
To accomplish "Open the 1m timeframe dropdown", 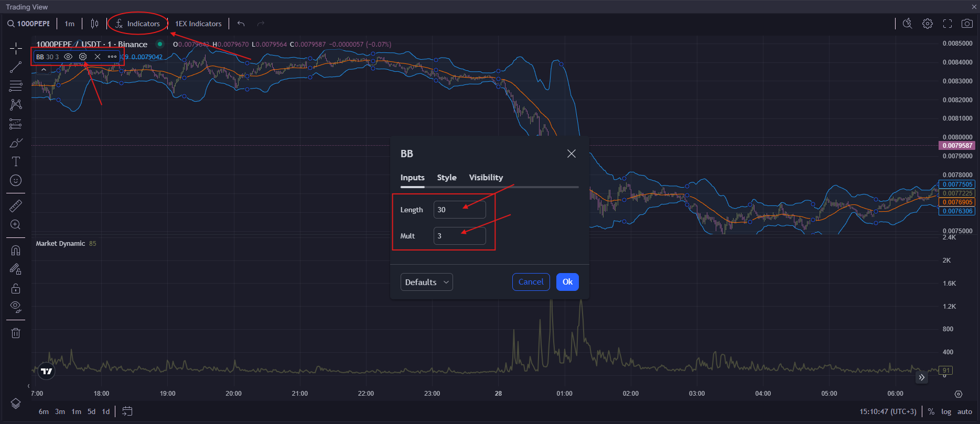I will click(69, 24).
